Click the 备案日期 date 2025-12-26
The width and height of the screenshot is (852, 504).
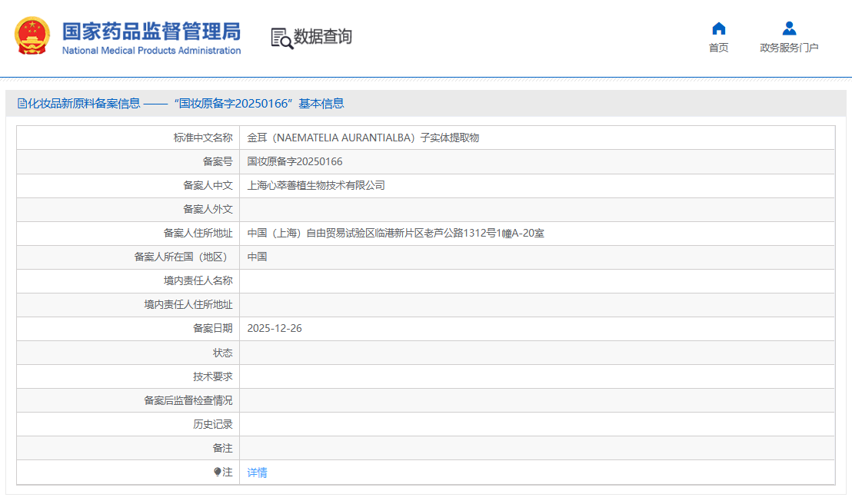(276, 328)
